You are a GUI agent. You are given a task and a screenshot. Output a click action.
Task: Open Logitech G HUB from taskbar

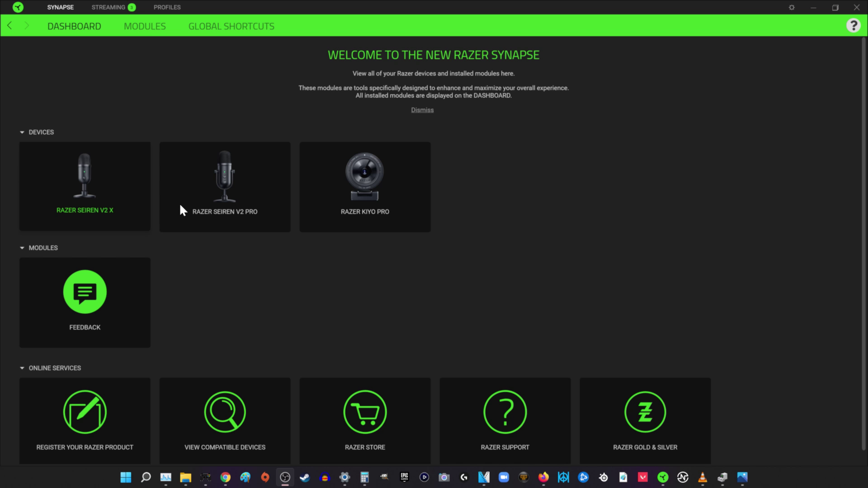click(x=464, y=477)
